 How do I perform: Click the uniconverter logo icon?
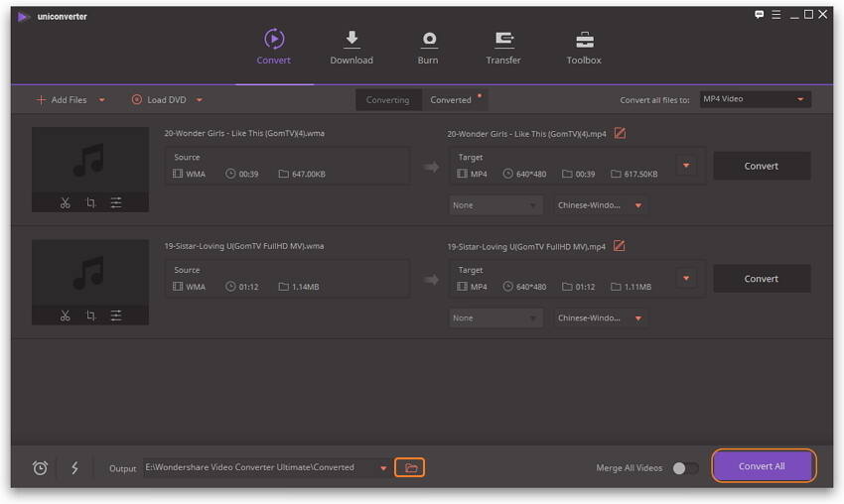pyautogui.click(x=23, y=17)
